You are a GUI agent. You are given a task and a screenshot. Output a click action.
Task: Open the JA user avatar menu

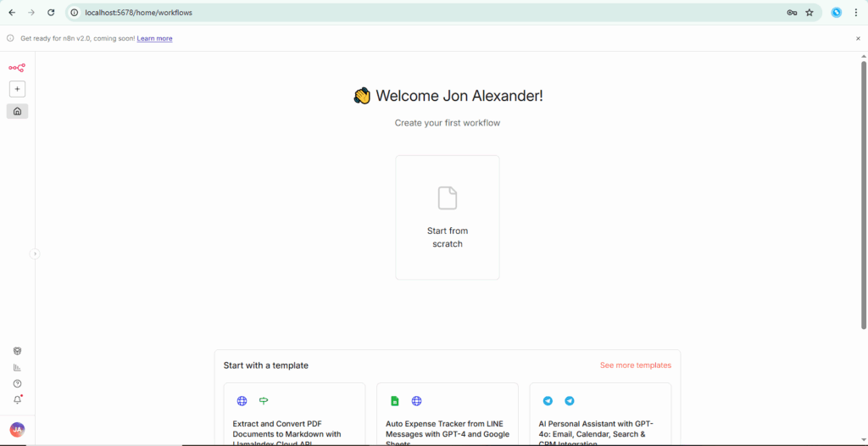(x=17, y=429)
